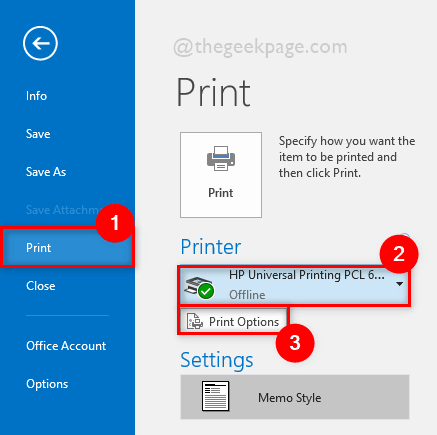
Task: Select the Memo Style setting
Action: [295, 397]
